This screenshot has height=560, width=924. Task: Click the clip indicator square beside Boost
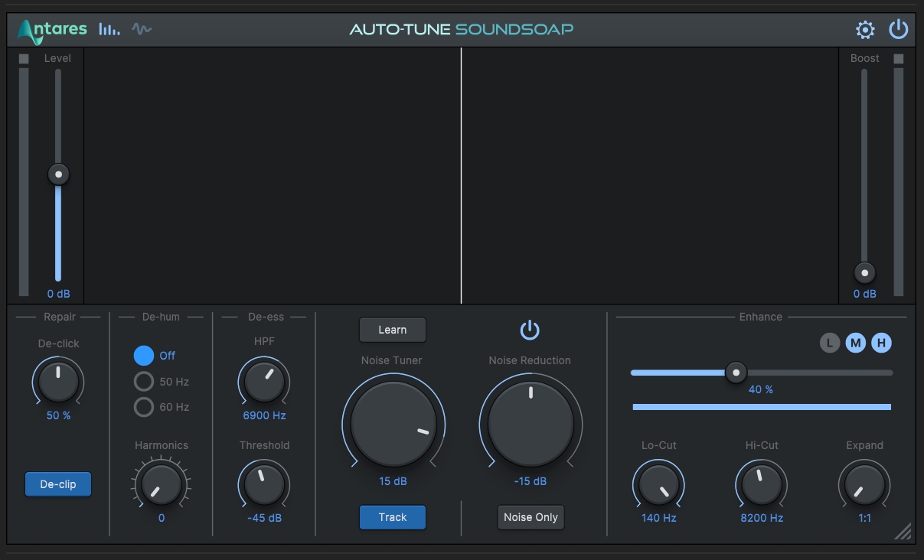[899, 59]
